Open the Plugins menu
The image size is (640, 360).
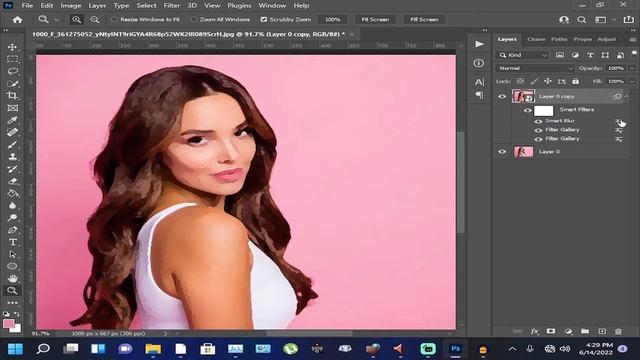[239, 6]
